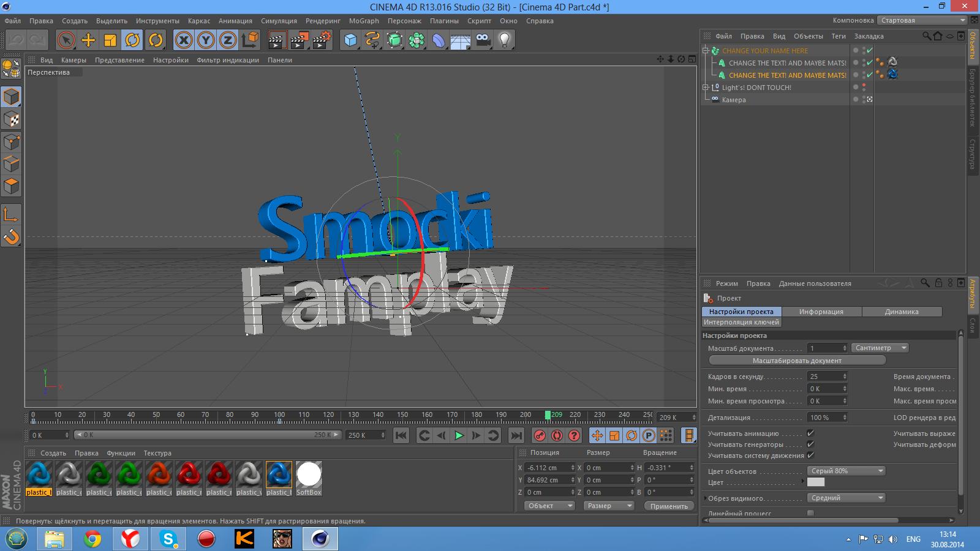
Task: Add a Cube primitive object
Action: point(350,40)
